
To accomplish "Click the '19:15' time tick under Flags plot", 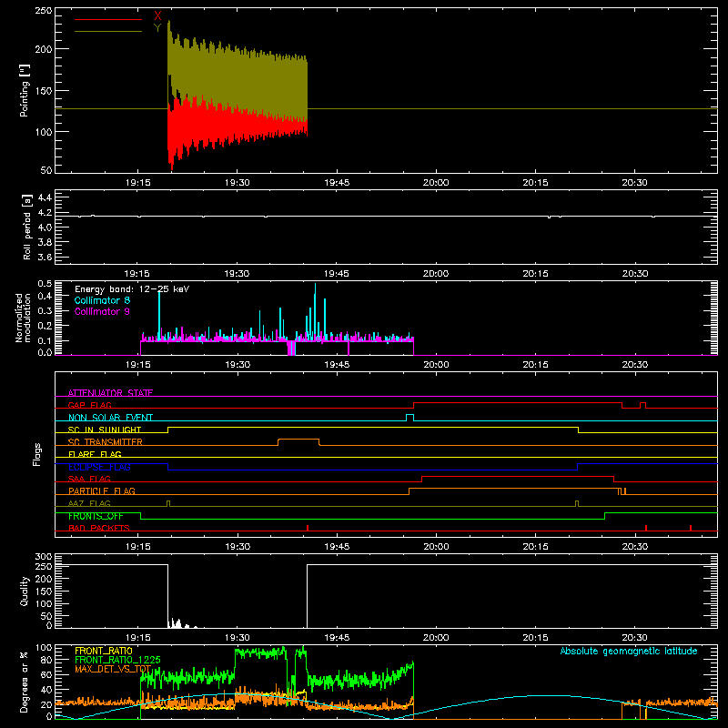I will [x=138, y=547].
